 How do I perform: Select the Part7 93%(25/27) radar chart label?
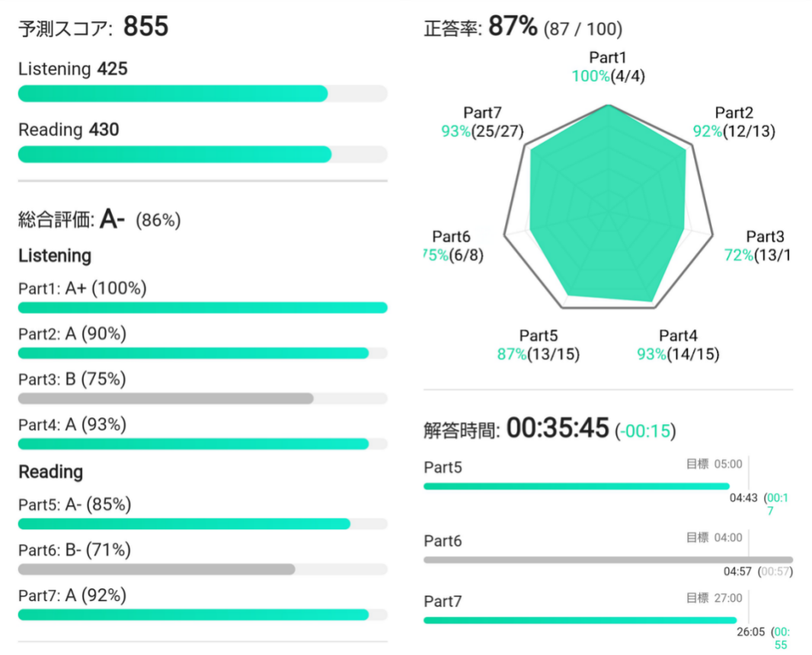click(x=482, y=123)
